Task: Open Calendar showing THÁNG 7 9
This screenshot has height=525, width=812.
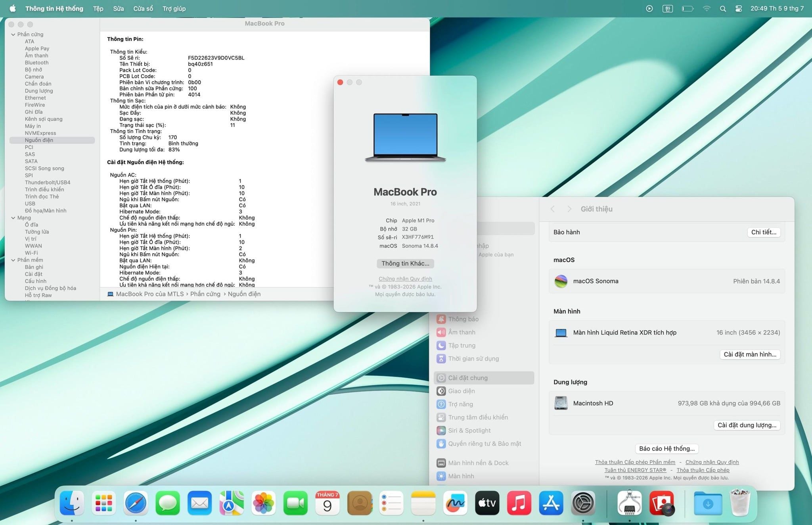Action: coord(327,503)
